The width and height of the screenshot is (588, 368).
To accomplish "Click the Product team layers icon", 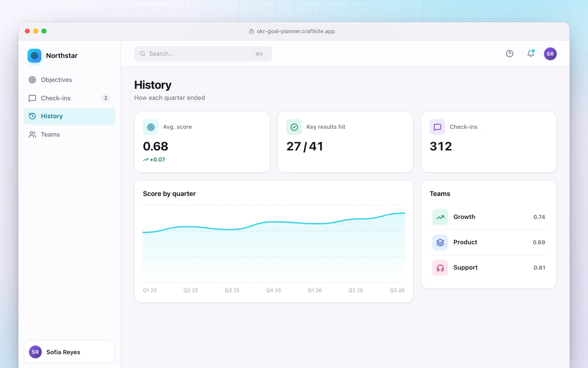I will [440, 242].
